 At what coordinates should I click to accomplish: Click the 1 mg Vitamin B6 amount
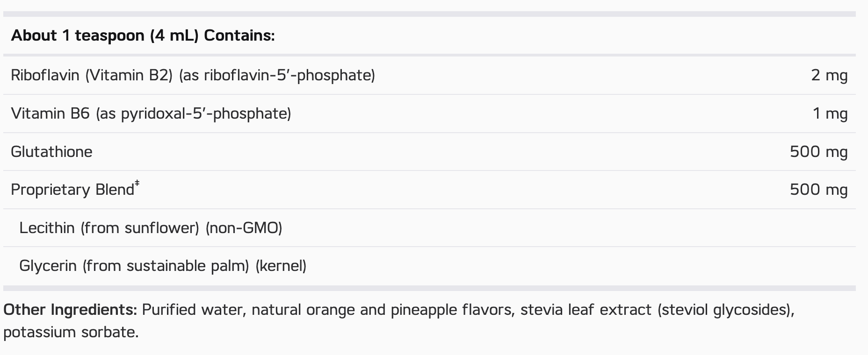(x=830, y=114)
